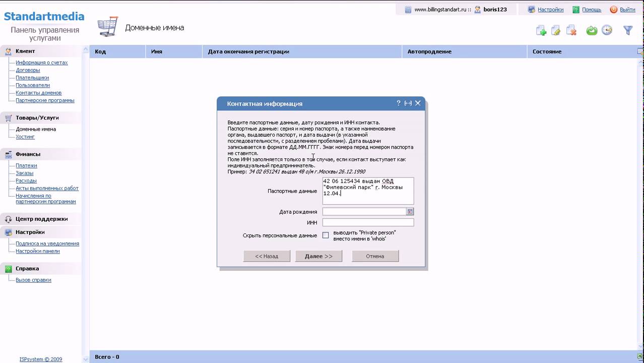Close the Контактная информация dialog
This screenshot has height=363, width=644.
pos(418,103)
